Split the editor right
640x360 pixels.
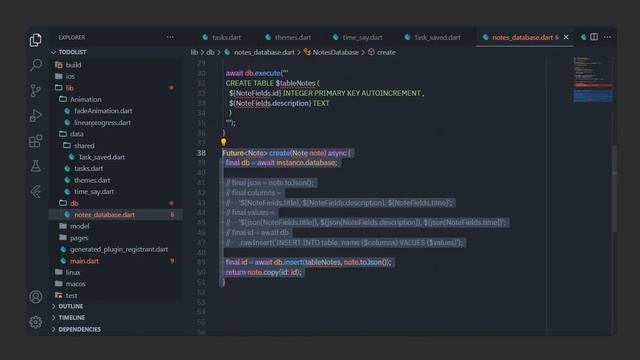coord(594,37)
